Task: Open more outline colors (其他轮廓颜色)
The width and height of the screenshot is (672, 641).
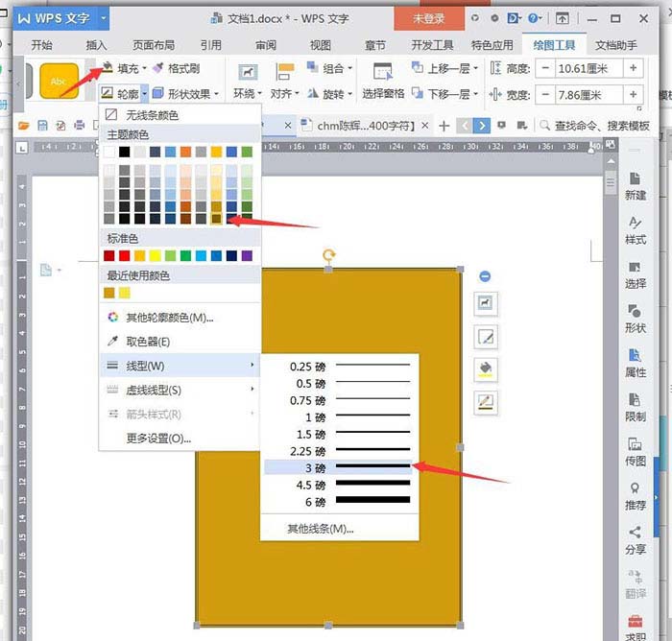Action: (x=180, y=317)
